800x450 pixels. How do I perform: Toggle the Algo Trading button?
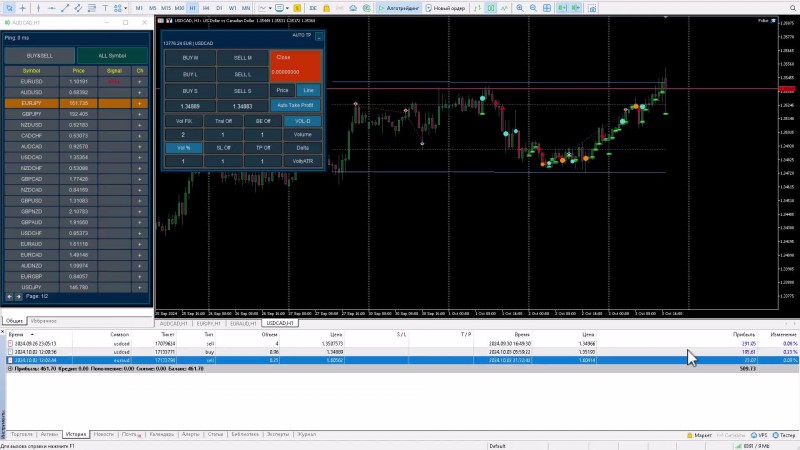pos(398,8)
